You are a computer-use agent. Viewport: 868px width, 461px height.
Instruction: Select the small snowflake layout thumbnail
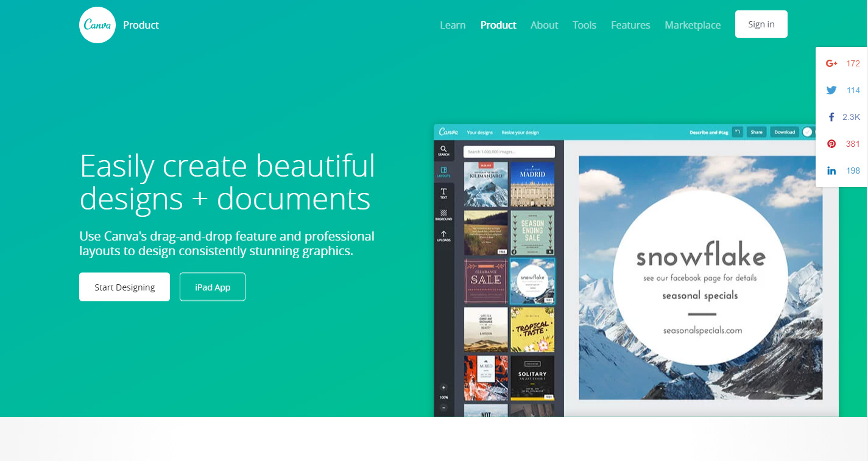click(x=532, y=281)
